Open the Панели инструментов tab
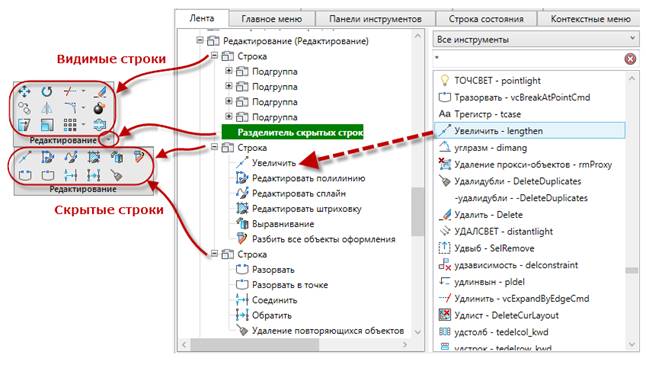Viewport: 646px width, 365px height. 375,19
